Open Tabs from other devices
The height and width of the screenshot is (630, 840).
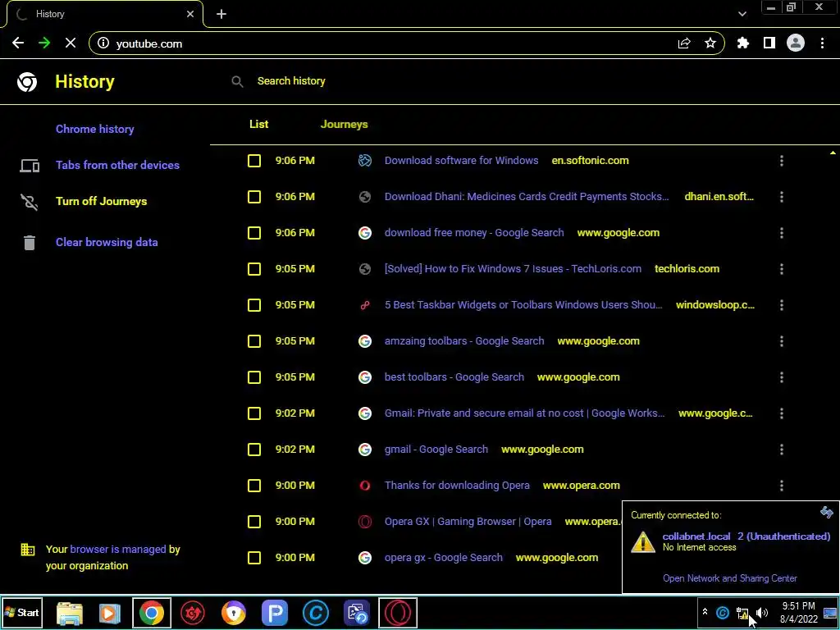tap(117, 165)
